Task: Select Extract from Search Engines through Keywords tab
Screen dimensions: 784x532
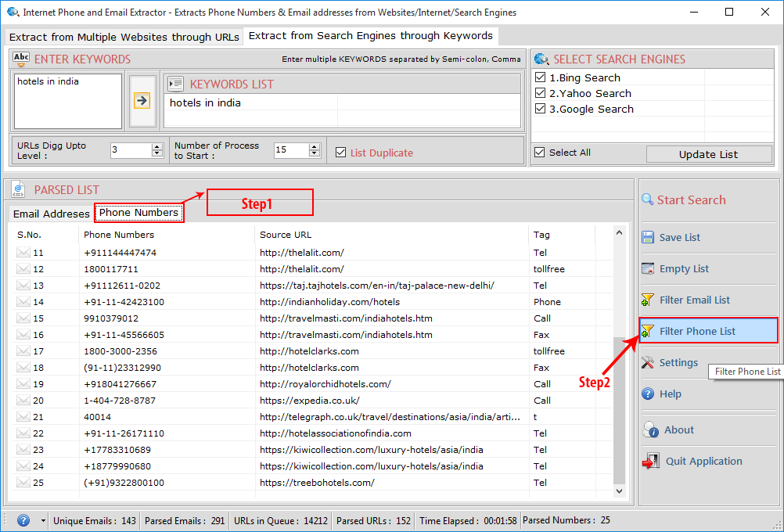Action: (371, 36)
